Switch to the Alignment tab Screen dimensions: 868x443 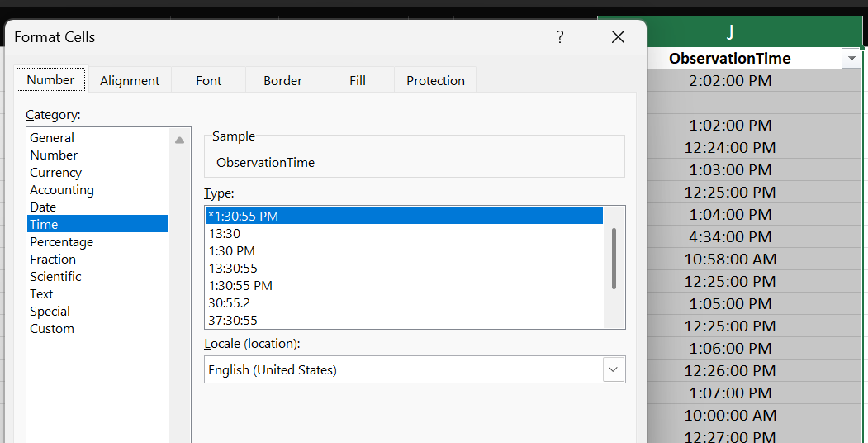(x=130, y=80)
